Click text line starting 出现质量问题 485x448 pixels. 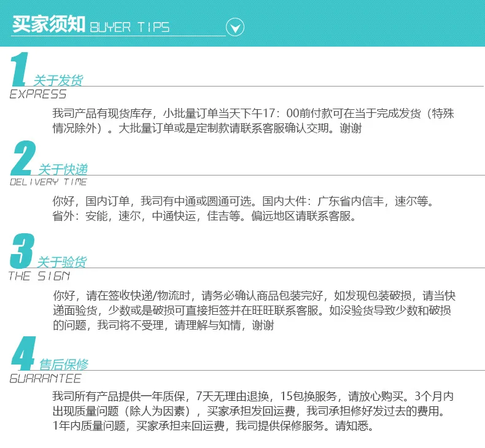pyautogui.click(x=249, y=411)
